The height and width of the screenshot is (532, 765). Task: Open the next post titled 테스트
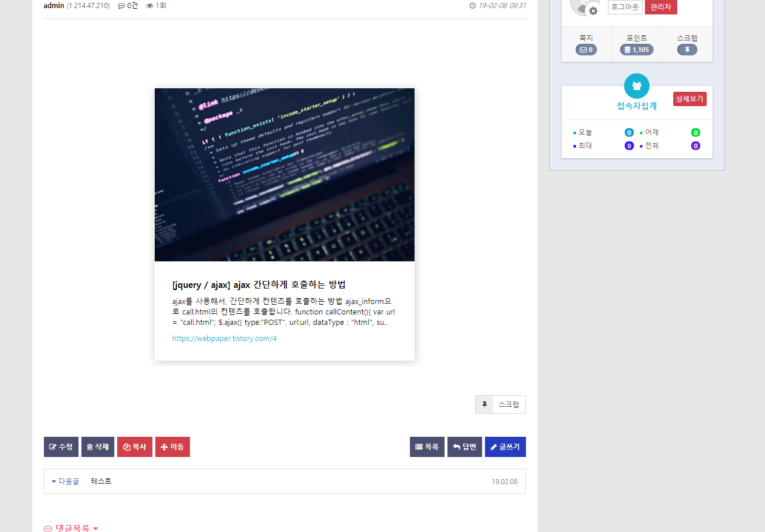pos(102,481)
